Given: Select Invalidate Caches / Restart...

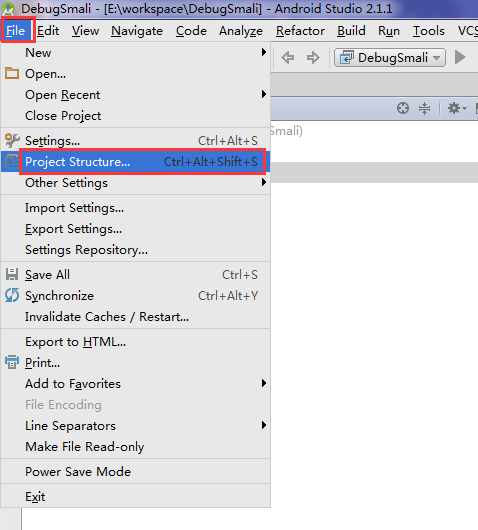Looking at the screenshot, I should (x=135, y=316).
